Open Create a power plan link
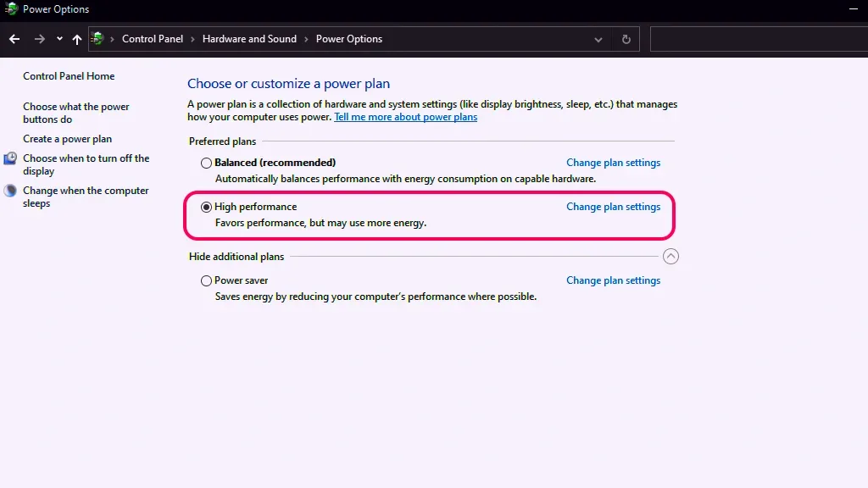 point(67,139)
